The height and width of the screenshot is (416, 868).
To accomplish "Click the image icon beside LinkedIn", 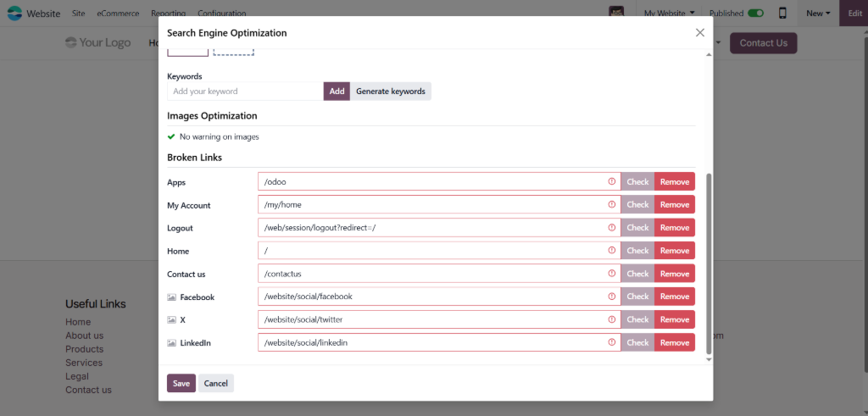I will tap(171, 343).
